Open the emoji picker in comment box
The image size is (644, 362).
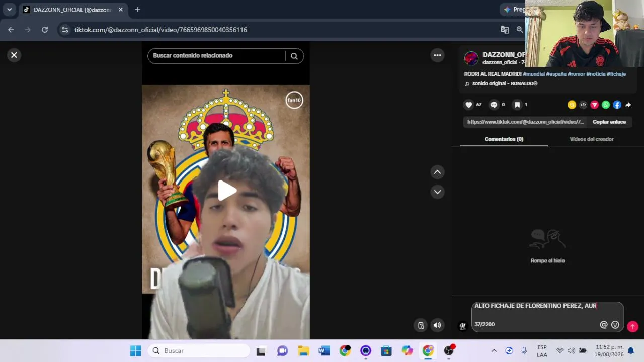click(x=615, y=325)
